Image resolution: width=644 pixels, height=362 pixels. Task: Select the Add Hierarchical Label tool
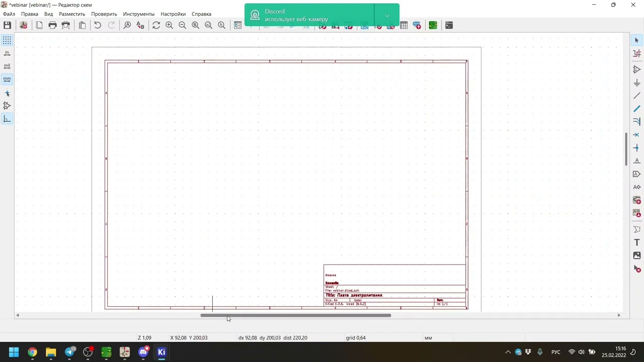(636, 187)
